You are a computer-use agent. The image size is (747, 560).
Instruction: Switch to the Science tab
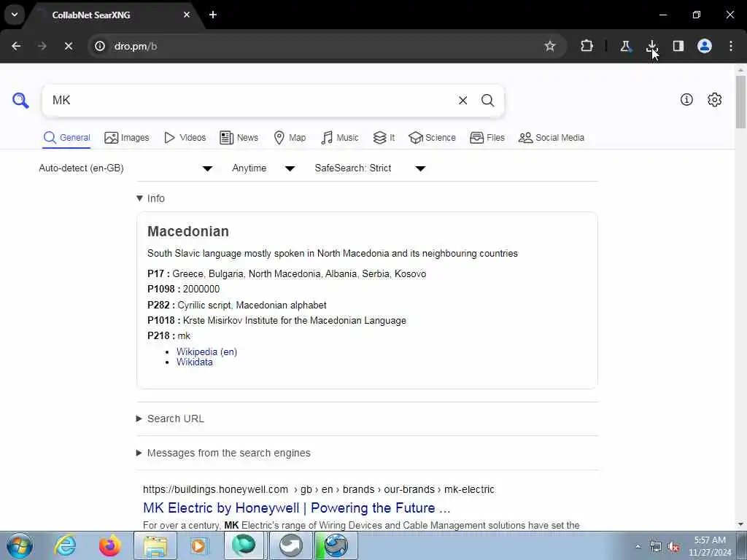[x=432, y=138]
